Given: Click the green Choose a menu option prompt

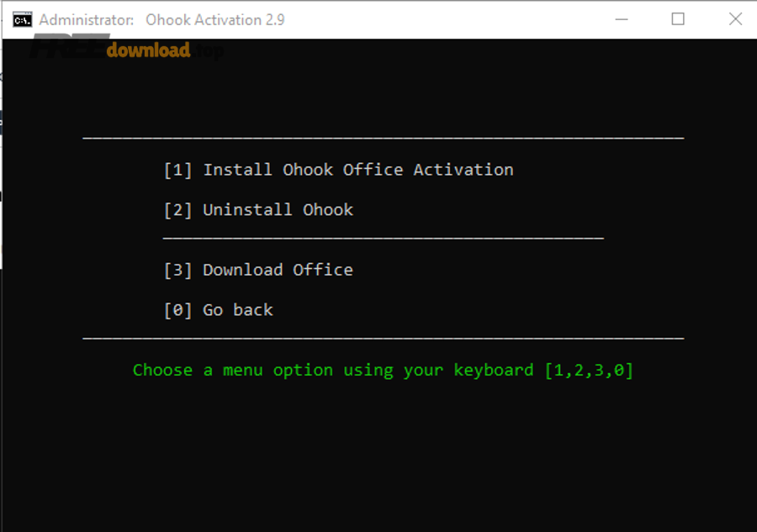Looking at the screenshot, I should click(383, 370).
